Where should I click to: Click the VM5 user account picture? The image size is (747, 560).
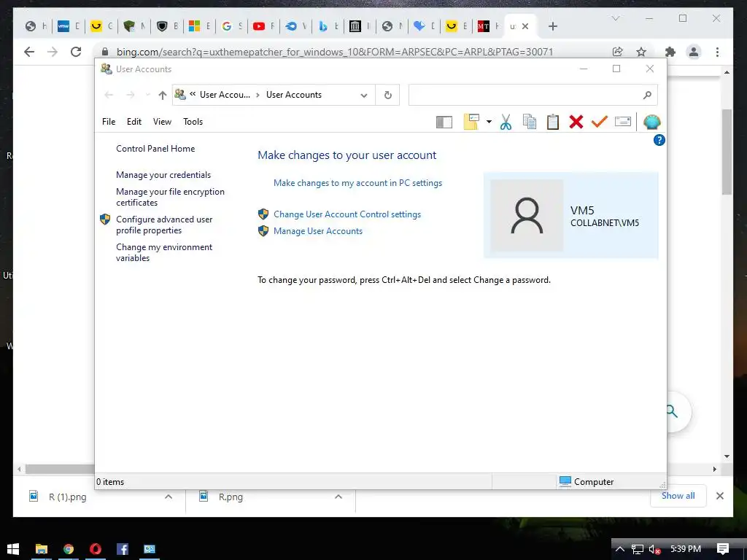pos(527,215)
